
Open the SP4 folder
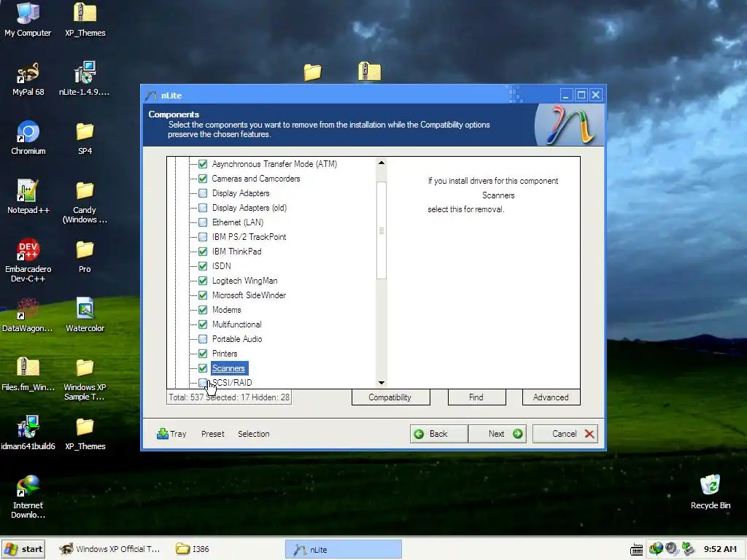[85, 138]
